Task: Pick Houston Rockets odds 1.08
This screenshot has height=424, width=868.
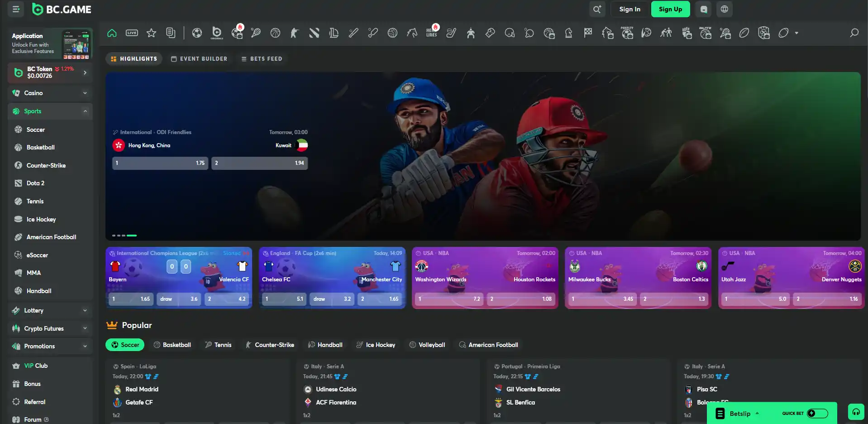Action: click(521, 299)
